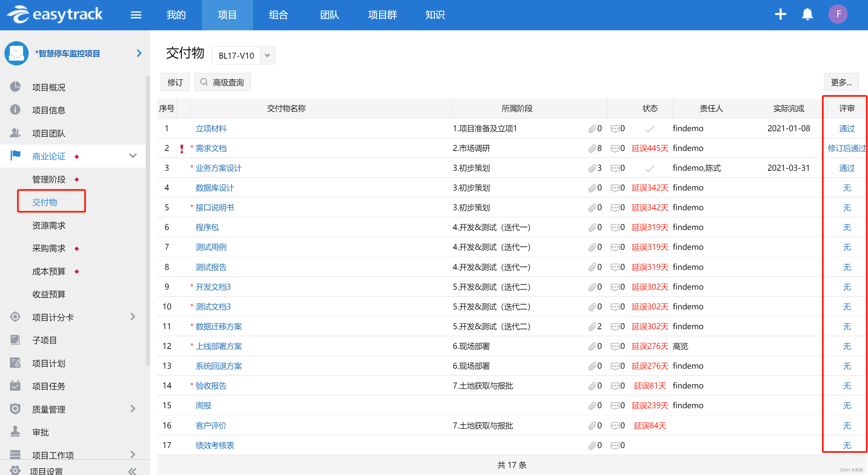Open the 客户评价 deliverable link
The width and height of the screenshot is (868, 475).
click(211, 426)
